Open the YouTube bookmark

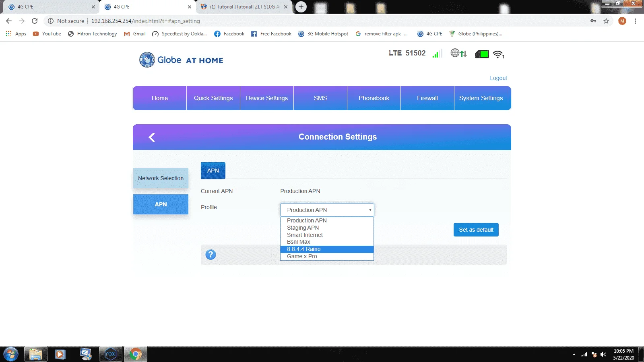[47, 34]
